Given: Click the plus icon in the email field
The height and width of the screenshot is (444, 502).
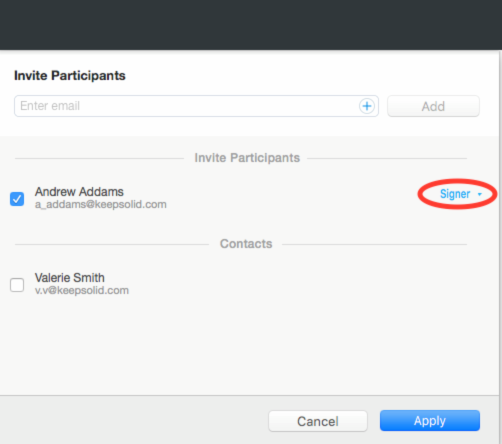Looking at the screenshot, I should coord(367,106).
